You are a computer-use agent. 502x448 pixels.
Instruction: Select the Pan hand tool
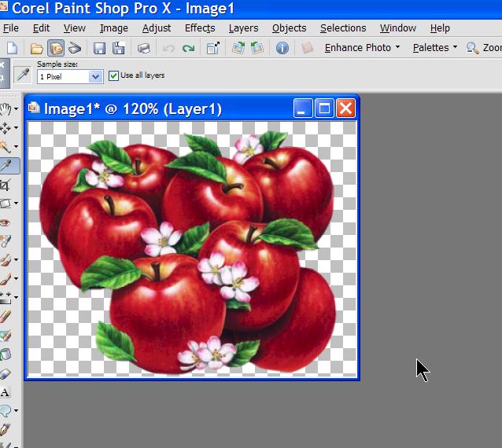[x=6, y=108]
